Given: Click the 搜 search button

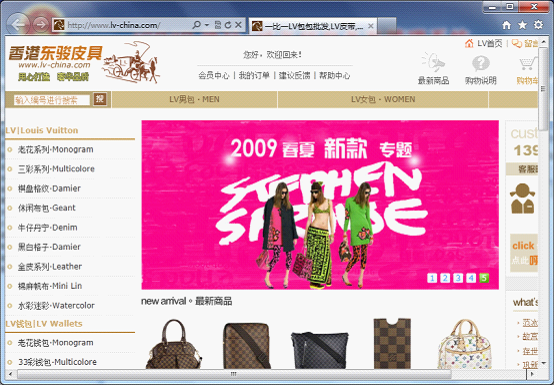Looking at the screenshot, I should pyautogui.click(x=100, y=99).
